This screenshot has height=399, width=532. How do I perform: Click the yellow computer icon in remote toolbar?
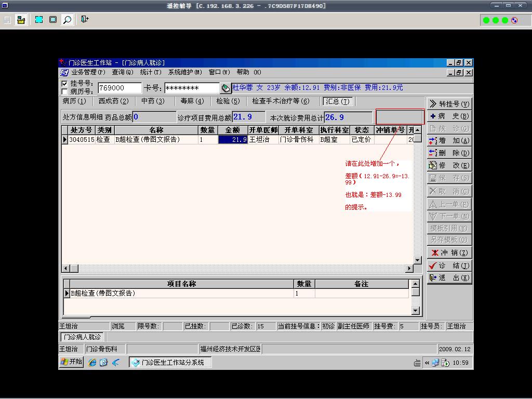coord(21,20)
